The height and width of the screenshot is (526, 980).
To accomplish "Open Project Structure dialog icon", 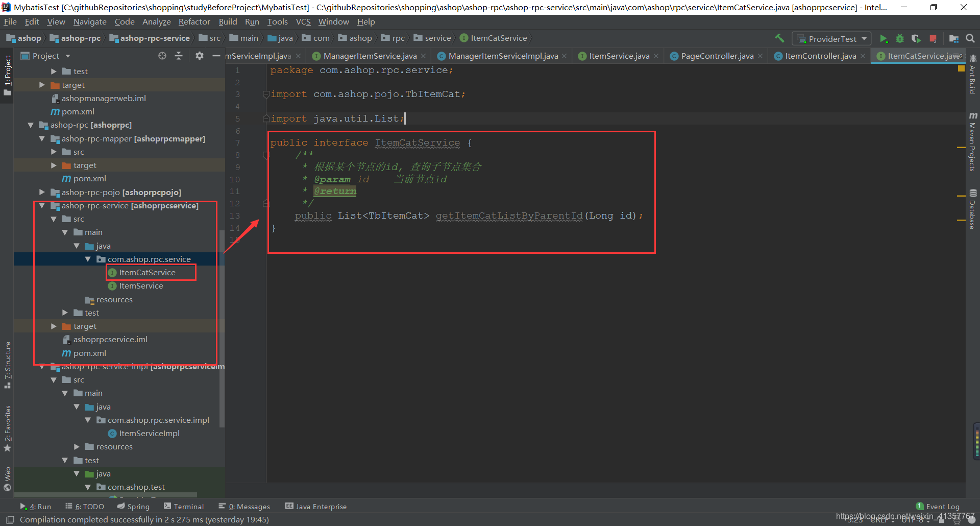I will pos(953,39).
